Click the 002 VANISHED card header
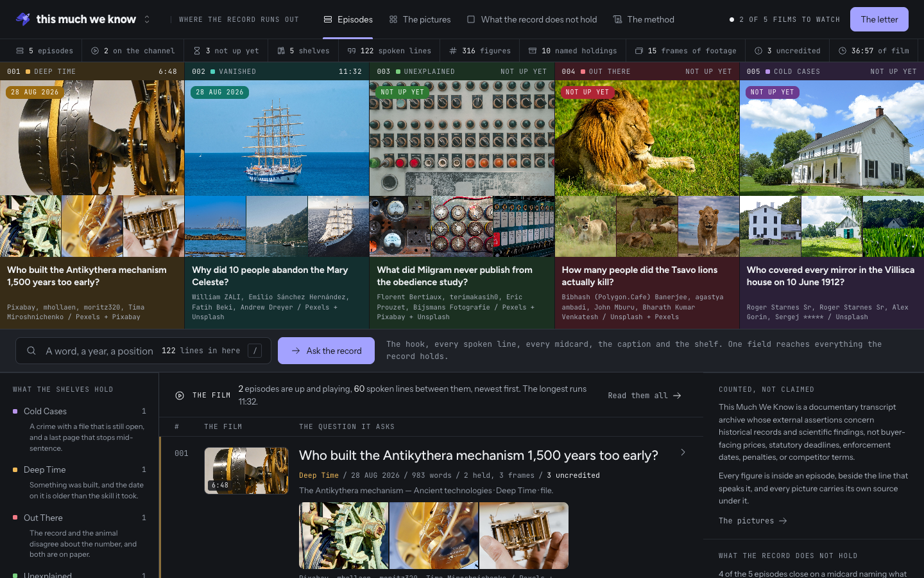The height and width of the screenshot is (578, 924). (277, 71)
